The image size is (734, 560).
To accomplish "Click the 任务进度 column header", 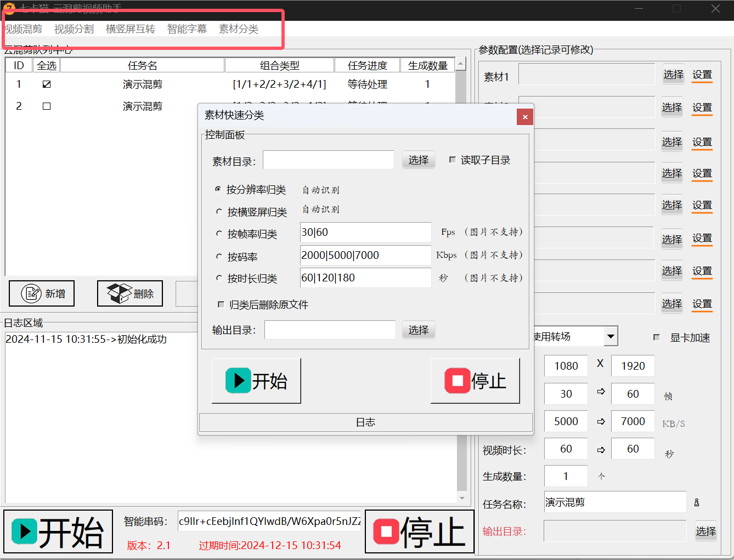I will click(x=368, y=65).
